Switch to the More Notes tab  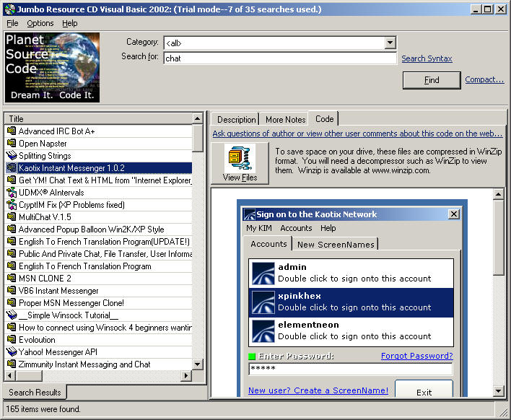tap(286, 120)
